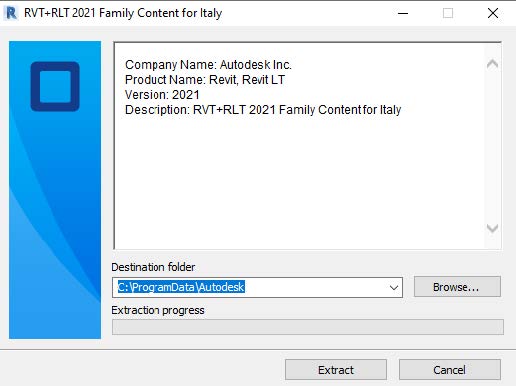The width and height of the screenshot is (516, 386).
Task: Open the Browse... folder dialog
Action: [457, 287]
